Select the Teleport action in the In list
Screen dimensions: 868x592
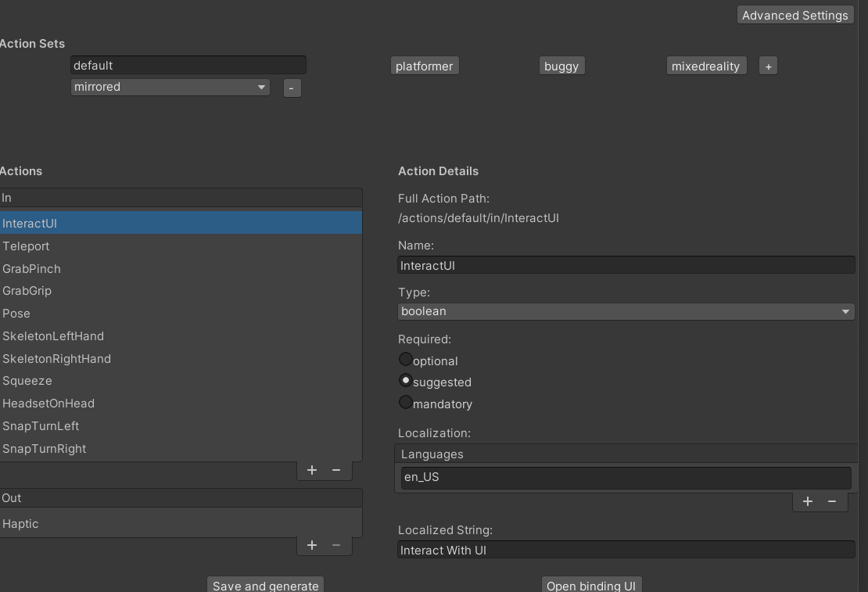[x=26, y=246]
